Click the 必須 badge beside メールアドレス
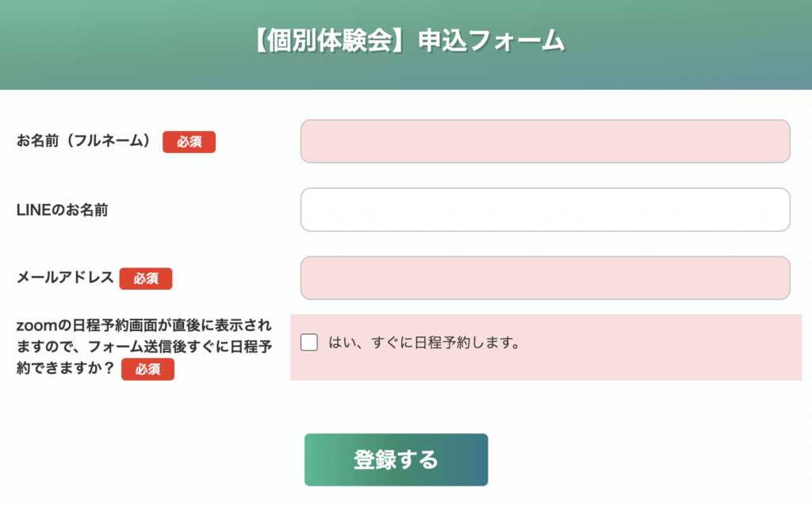Image resolution: width=812 pixels, height=507 pixels. click(146, 278)
